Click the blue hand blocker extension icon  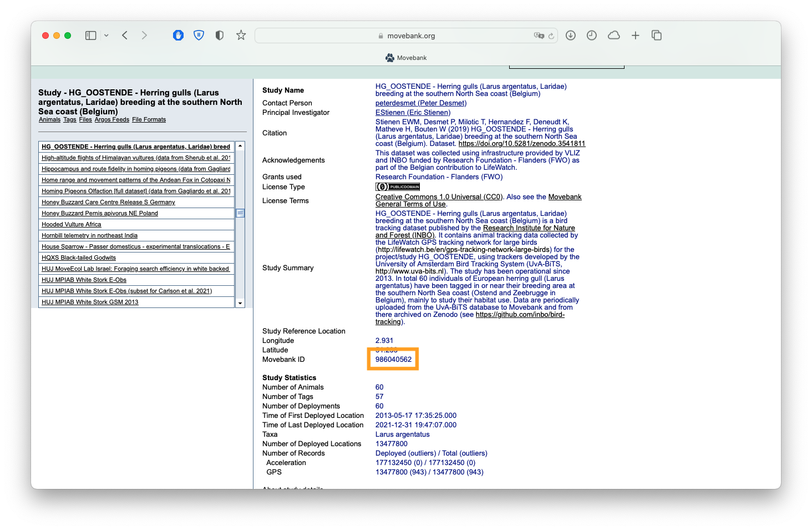coord(178,36)
